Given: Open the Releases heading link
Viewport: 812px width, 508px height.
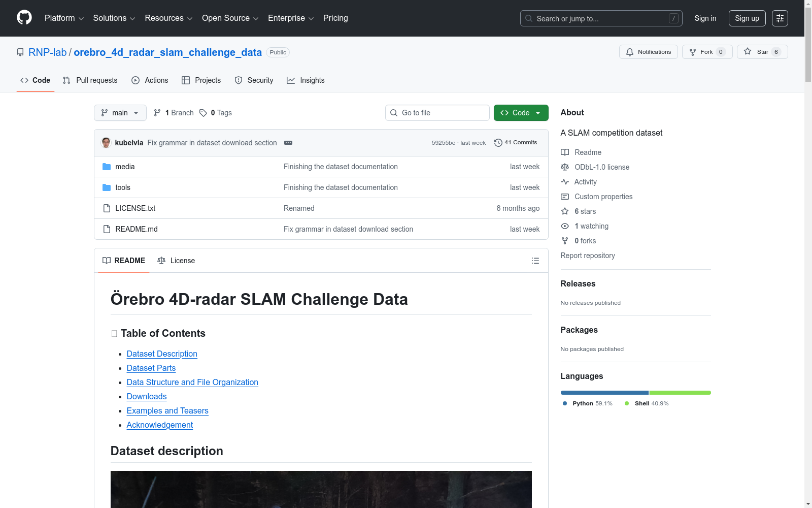Looking at the screenshot, I should (x=578, y=283).
